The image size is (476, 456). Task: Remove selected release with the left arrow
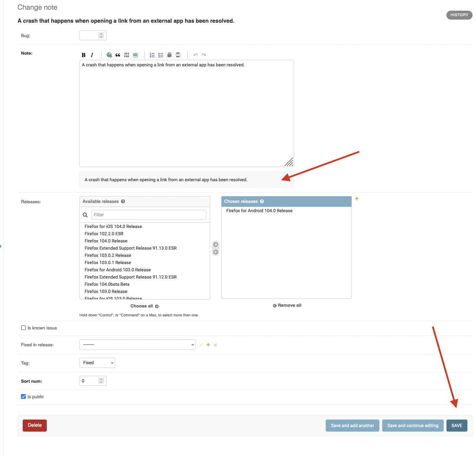[216, 252]
